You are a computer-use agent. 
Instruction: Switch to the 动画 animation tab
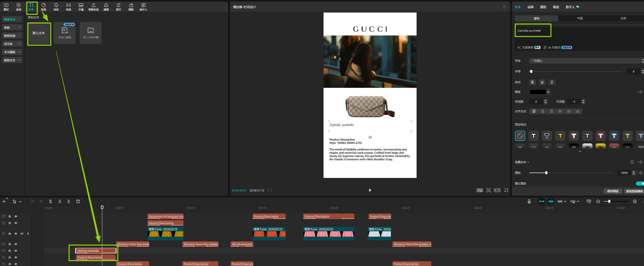pos(531,7)
